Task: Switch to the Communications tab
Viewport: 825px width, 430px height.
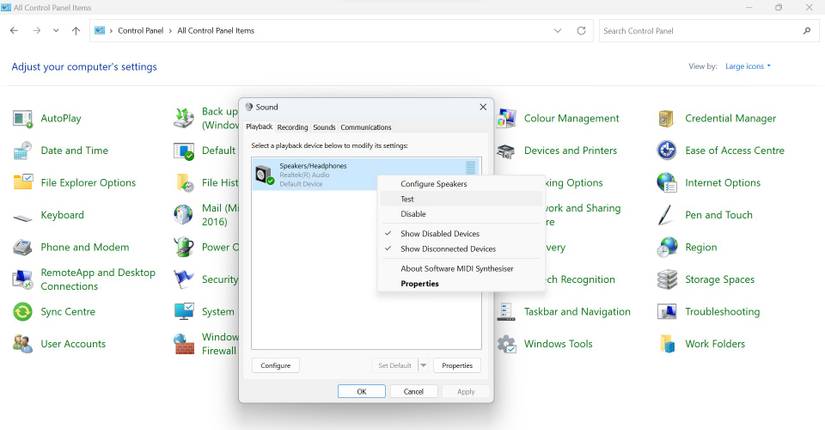Action: point(366,127)
